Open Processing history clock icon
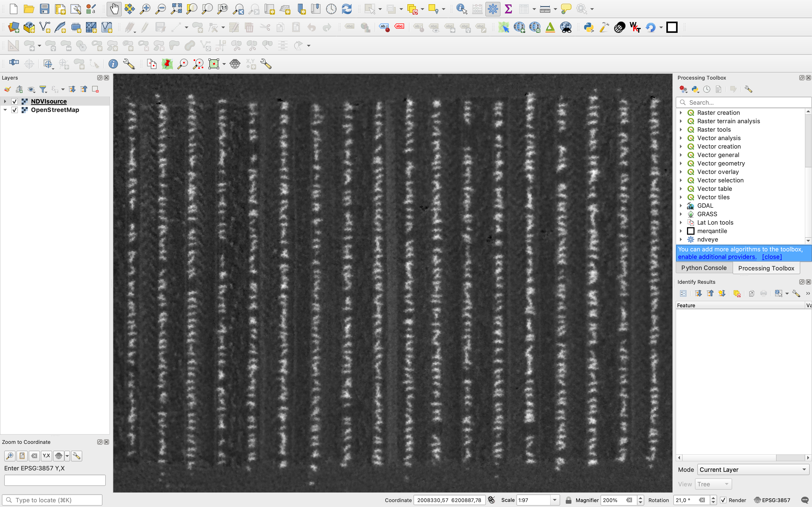 click(x=707, y=89)
